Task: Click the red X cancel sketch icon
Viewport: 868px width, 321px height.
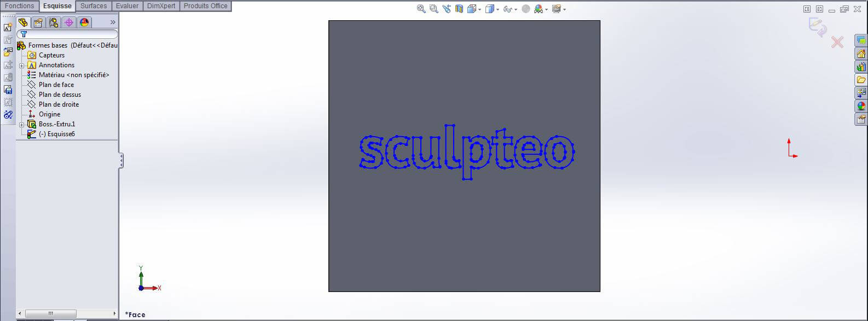Action: [837, 42]
